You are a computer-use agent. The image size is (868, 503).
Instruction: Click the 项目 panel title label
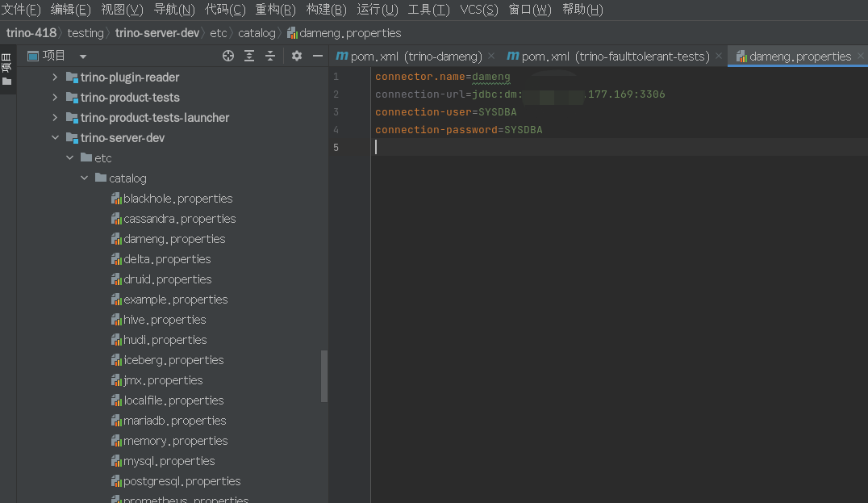[54, 56]
